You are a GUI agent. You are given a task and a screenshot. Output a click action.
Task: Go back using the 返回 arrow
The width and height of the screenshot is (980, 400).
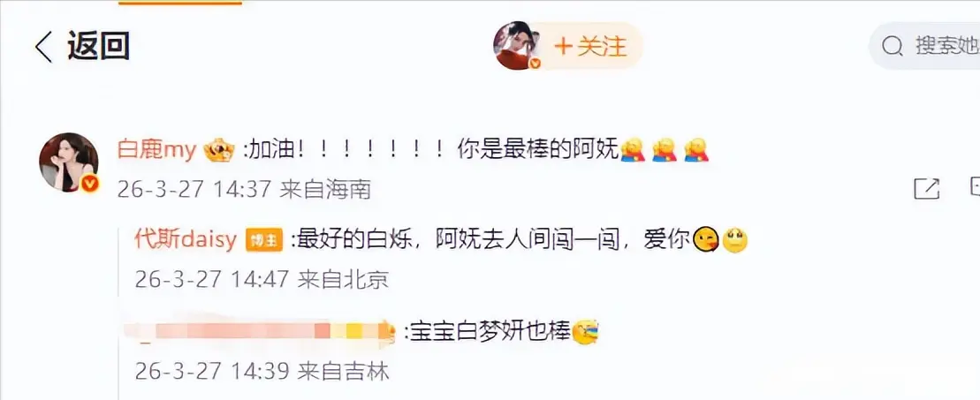(44, 47)
